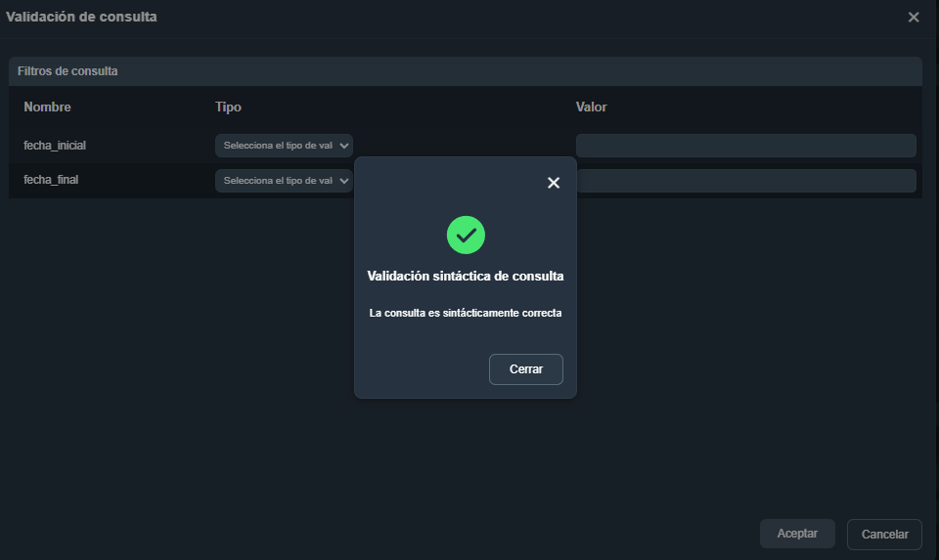Close the Validación de consulta window
Viewport: 939px width, 560px height.
point(914,18)
